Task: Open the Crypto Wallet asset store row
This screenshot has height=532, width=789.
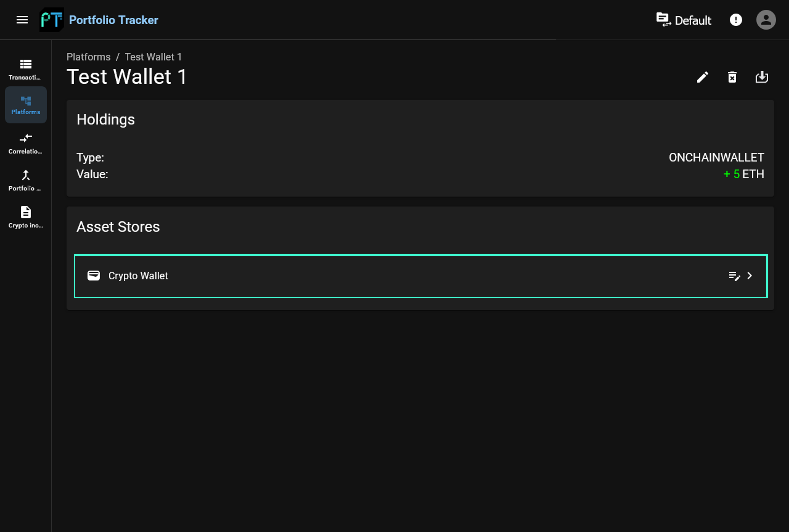Action: click(421, 276)
